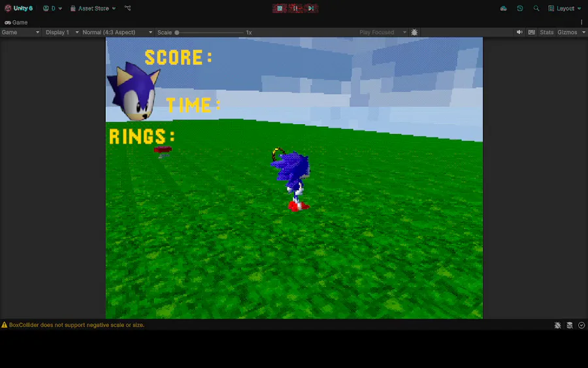Open the Play Focused dropdown
The width and height of the screenshot is (588, 368).
[382, 32]
